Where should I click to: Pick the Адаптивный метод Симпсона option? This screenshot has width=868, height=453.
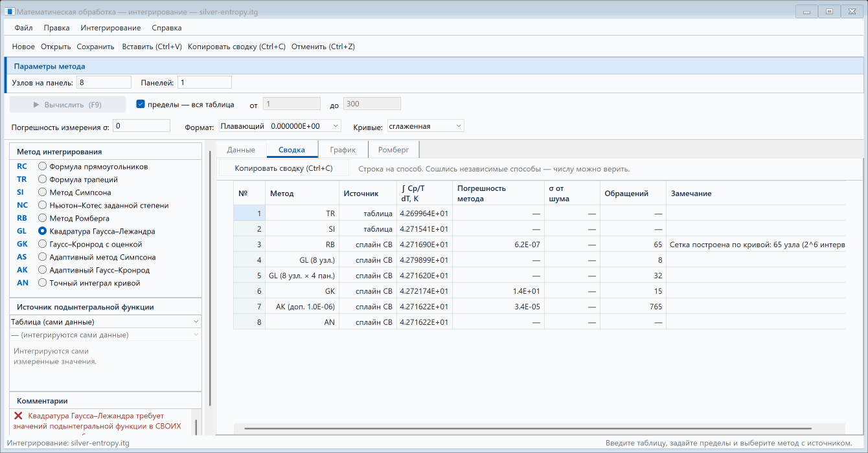(x=43, y=257)
